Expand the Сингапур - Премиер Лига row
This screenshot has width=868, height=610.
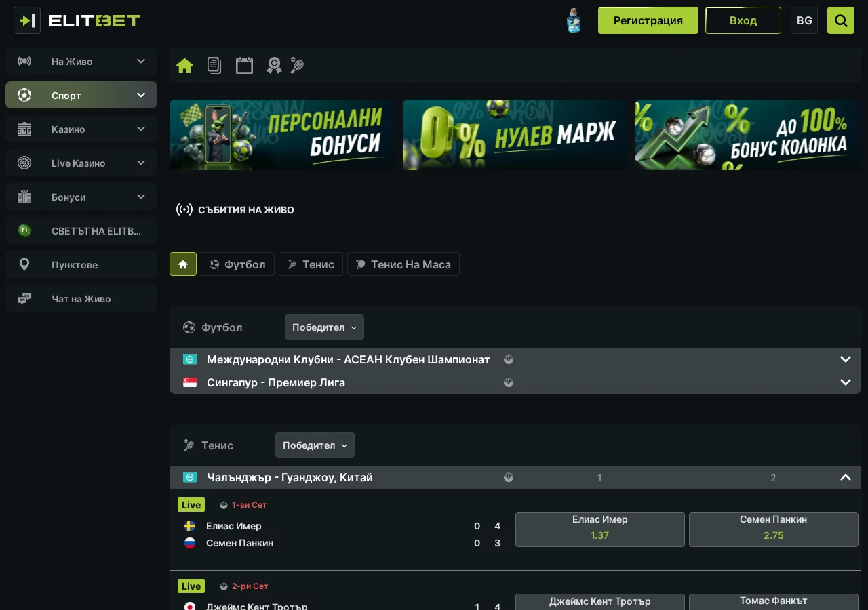(845, 382)
